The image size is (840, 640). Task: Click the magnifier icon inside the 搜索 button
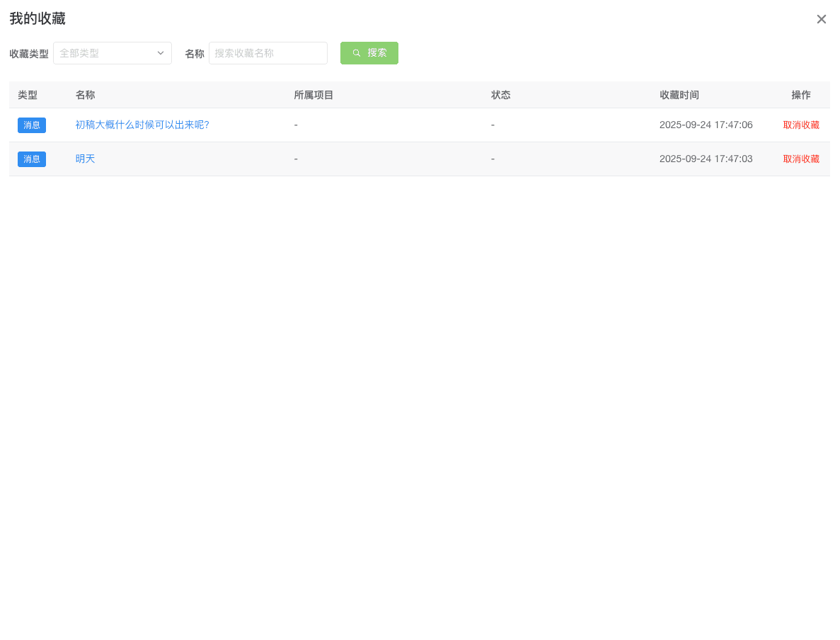(x=356, y=53)
